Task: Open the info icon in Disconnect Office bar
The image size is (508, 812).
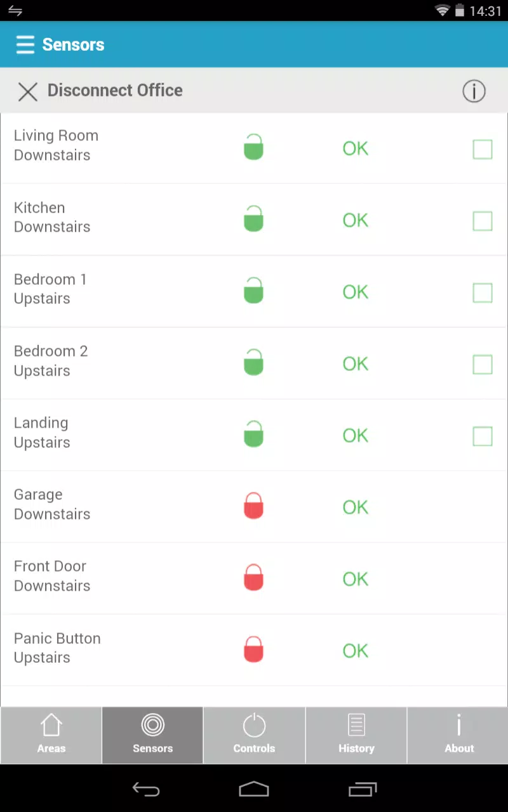Action: pos(474,91)
